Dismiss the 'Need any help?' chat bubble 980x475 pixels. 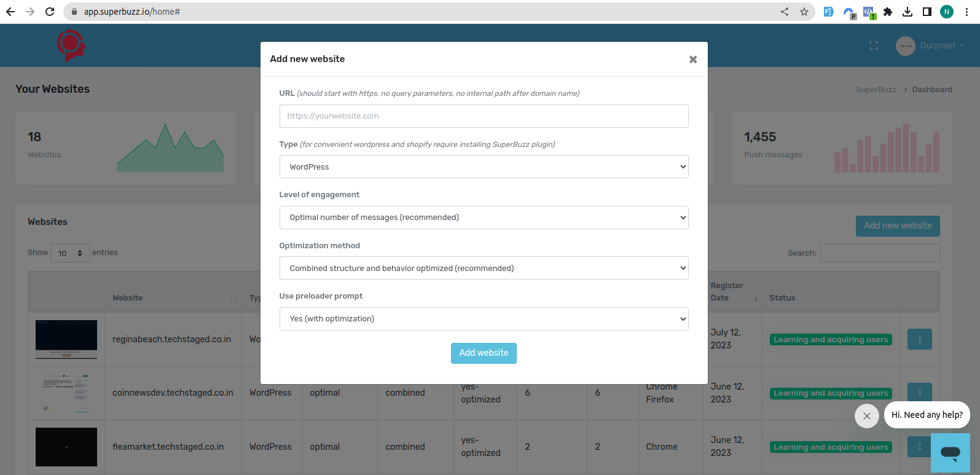pos(866,416)
